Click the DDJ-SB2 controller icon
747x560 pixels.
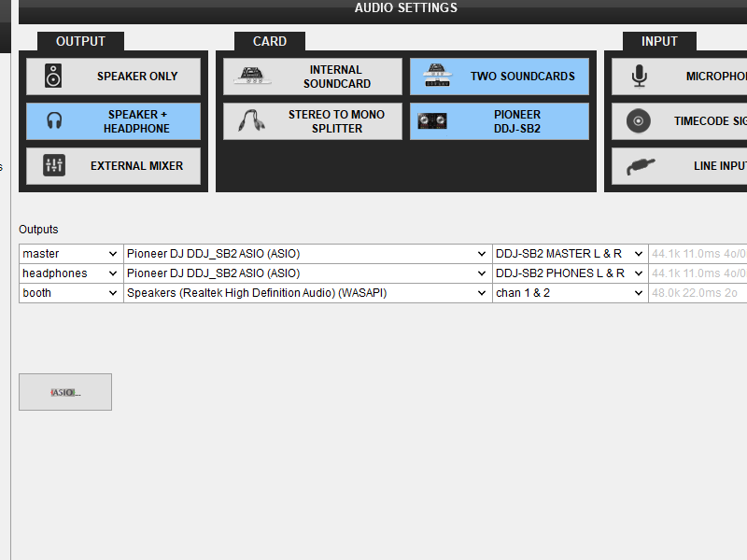(x=432, y=121)
